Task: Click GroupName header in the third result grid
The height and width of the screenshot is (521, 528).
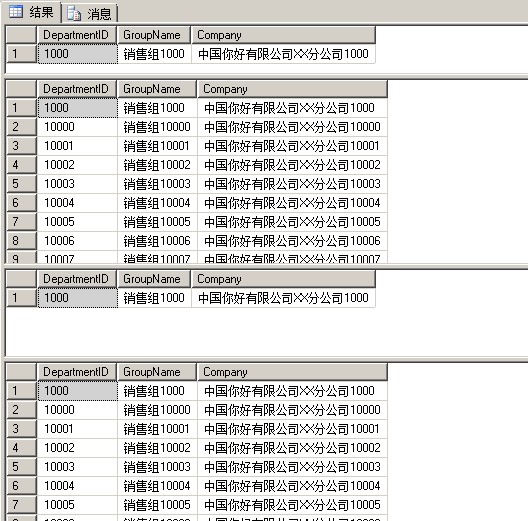Action: click(154, 279)
